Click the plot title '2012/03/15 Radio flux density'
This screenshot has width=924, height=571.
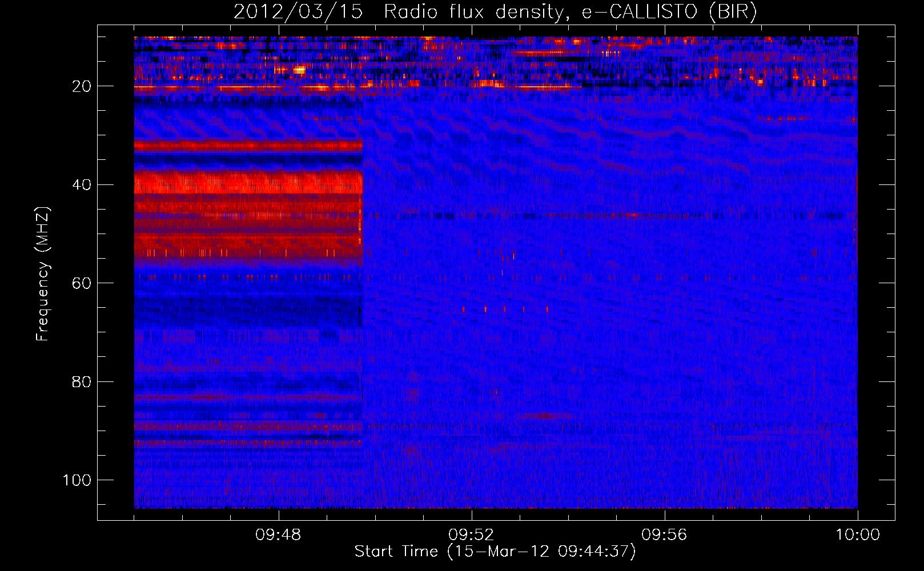(495, 12)
